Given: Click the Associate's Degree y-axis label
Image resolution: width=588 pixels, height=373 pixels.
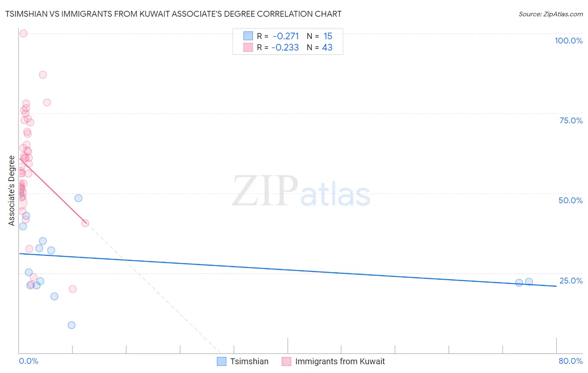Looking at the screenshot, I should point(12,190).
